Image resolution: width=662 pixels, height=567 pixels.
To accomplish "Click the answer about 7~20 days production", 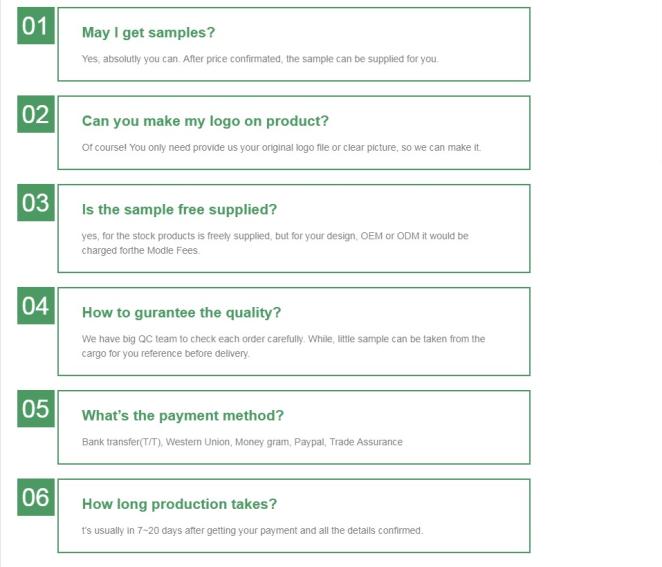I will [x=252, y=531].
